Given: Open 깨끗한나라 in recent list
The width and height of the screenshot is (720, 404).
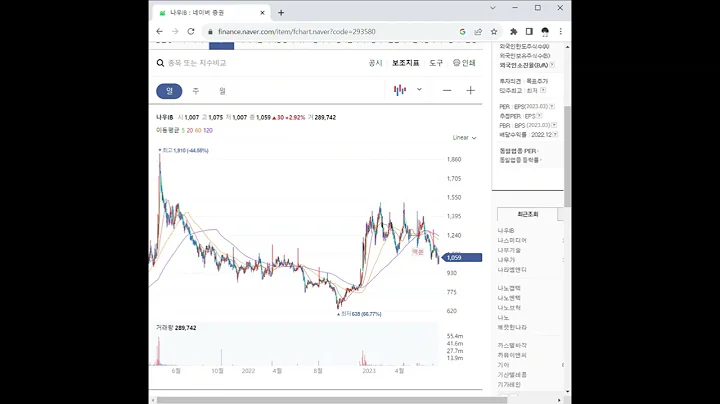Looking at the screenshot, I should pos(512,327).
